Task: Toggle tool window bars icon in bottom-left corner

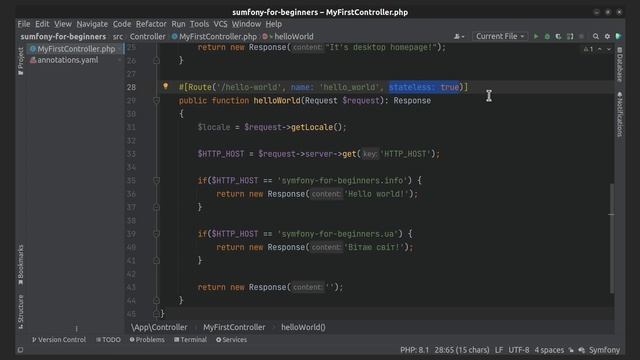Action: pos(20,350)
